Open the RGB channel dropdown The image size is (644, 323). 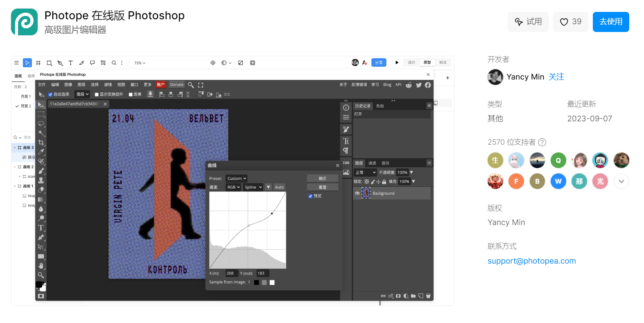click(x=234, y=187)
